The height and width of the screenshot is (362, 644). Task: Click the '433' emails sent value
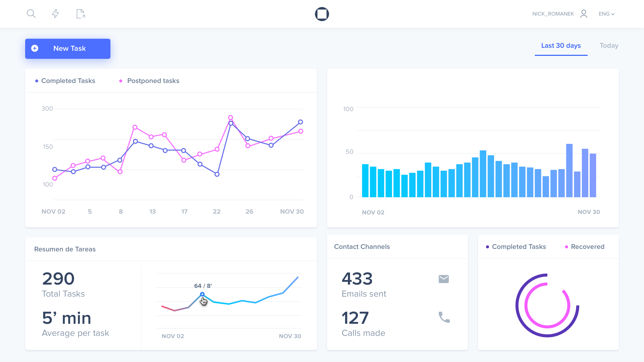(357, 279)
